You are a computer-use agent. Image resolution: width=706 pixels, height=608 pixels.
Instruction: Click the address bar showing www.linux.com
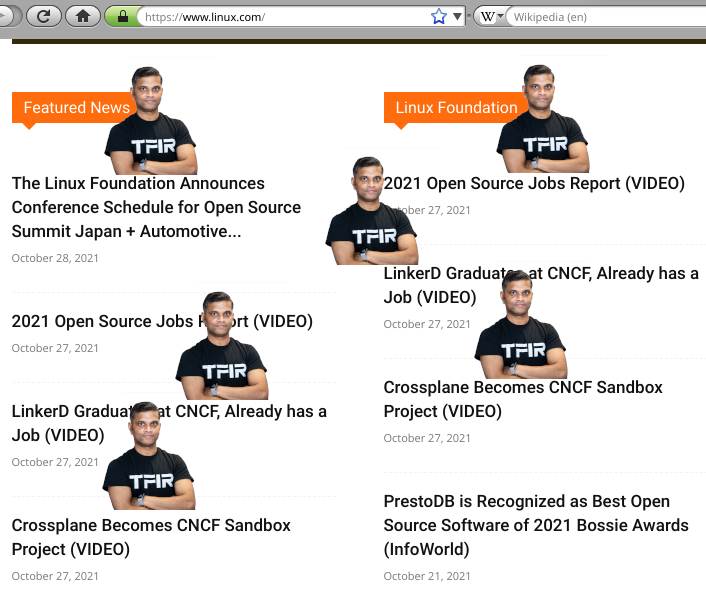[286, 17]
